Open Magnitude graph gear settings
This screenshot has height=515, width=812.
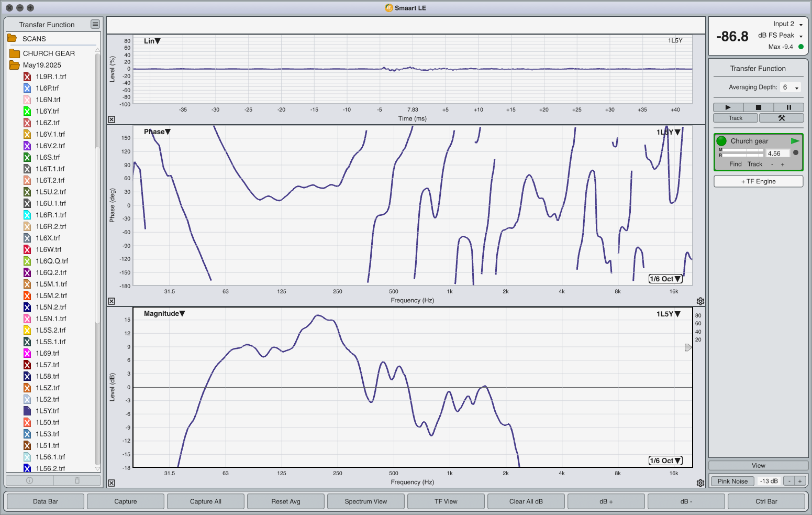coord(700,483)
